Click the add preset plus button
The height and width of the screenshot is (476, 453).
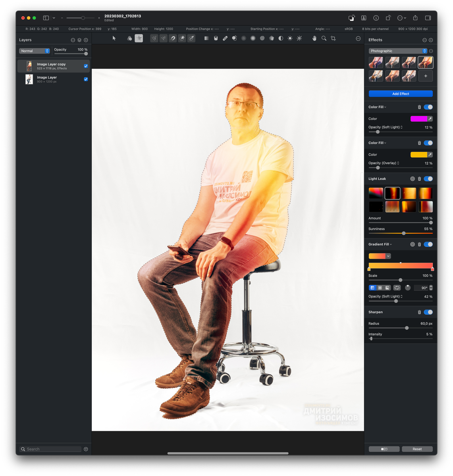tap(426, 76)
